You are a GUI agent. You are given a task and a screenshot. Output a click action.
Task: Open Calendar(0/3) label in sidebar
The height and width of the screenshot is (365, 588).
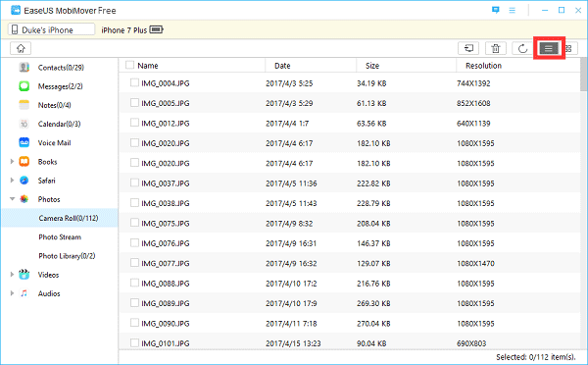(x=59, y=124)
